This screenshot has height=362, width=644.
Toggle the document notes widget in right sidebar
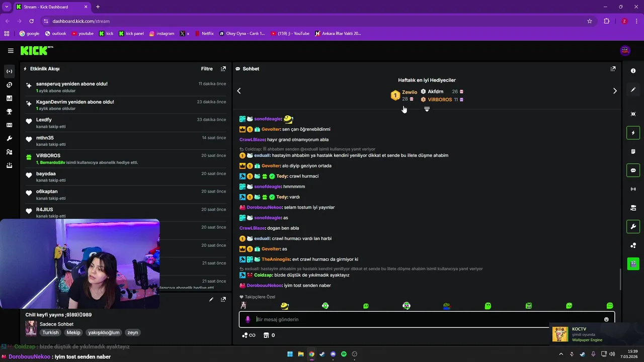point(633,151)
